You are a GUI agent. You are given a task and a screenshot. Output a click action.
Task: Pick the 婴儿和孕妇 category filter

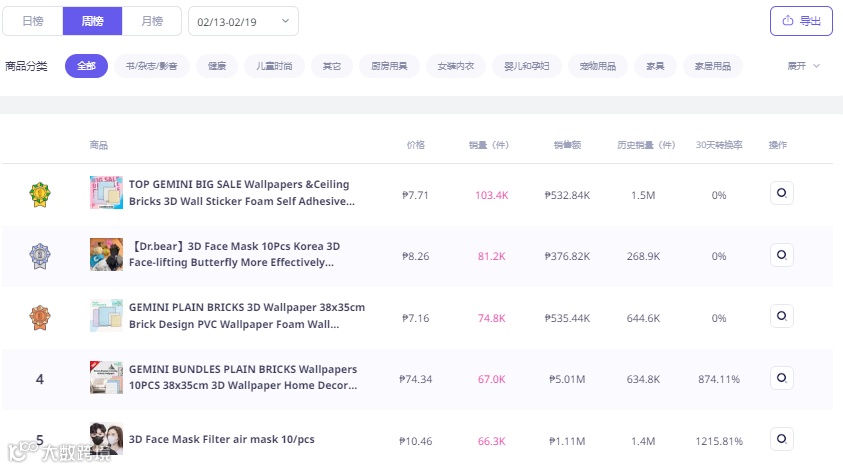click(x=527, y=66)
